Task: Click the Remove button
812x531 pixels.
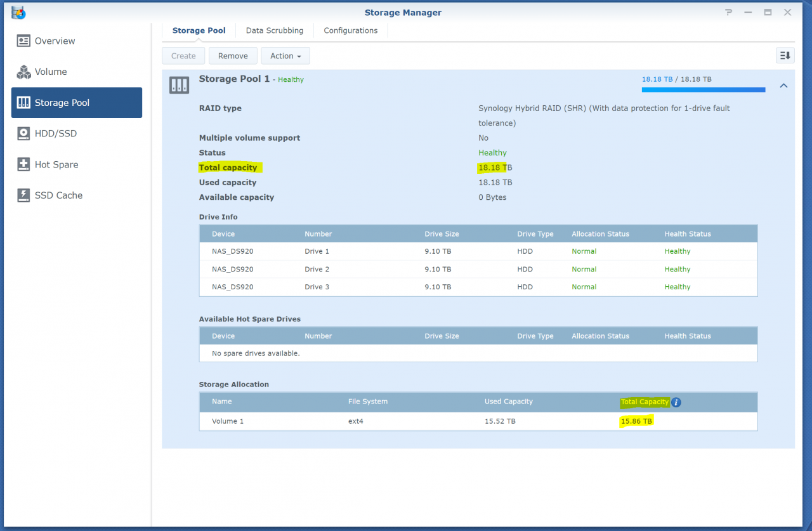Action: (233, 56)
